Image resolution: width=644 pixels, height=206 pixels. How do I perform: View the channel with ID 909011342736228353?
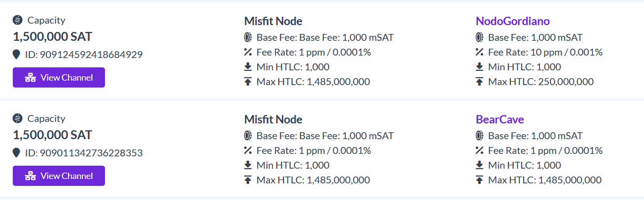click(x=59, y=176)
